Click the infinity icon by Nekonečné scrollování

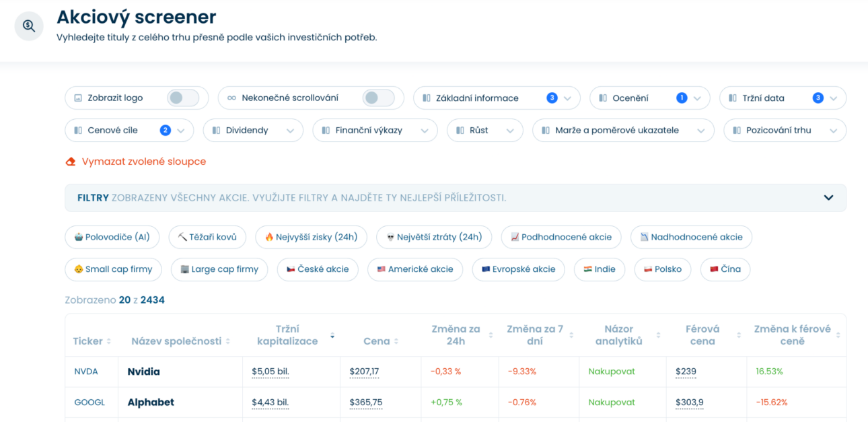(x=231, y=98)
